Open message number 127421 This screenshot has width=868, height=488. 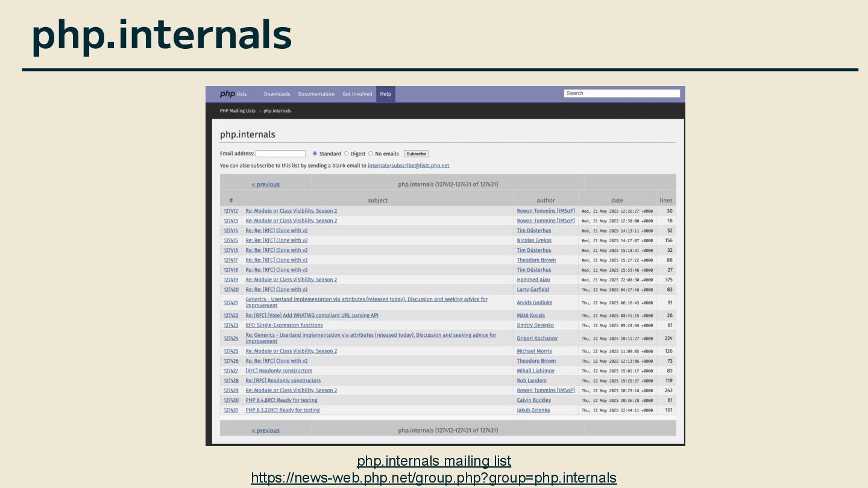point(230,302)
